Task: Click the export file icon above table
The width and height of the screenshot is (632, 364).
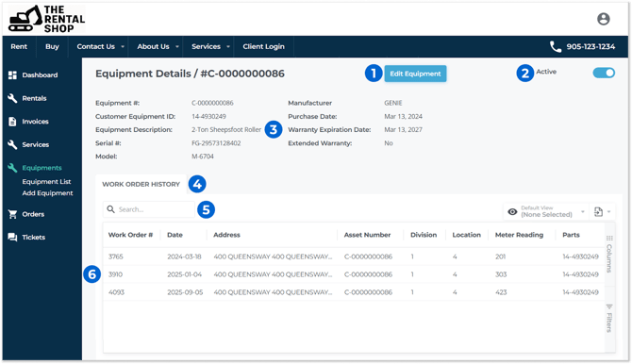Action: (x=599, y=211)
